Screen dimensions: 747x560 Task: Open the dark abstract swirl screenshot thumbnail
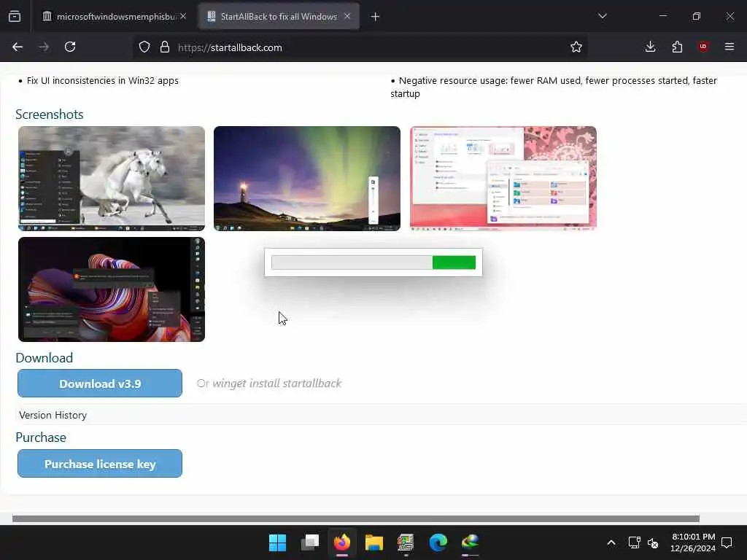tap(112, 289)
